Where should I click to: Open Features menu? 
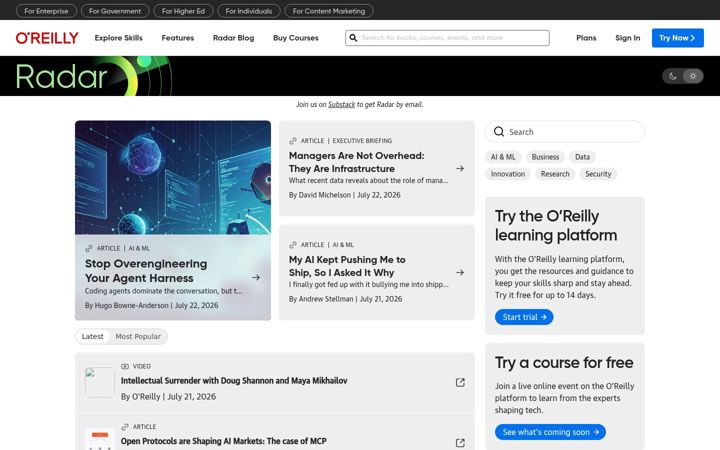pyautogui.click(x=178, y=38)
